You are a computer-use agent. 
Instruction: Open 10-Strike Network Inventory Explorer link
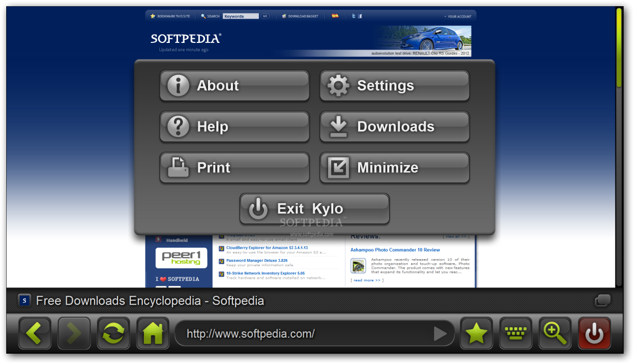(266, 273)
